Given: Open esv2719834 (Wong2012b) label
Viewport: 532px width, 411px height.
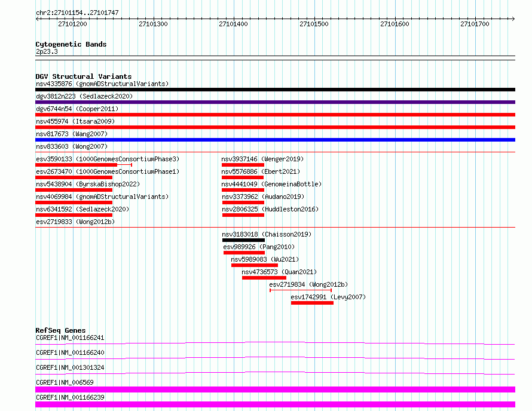Looking at the screenshot, I should point(308,284).
